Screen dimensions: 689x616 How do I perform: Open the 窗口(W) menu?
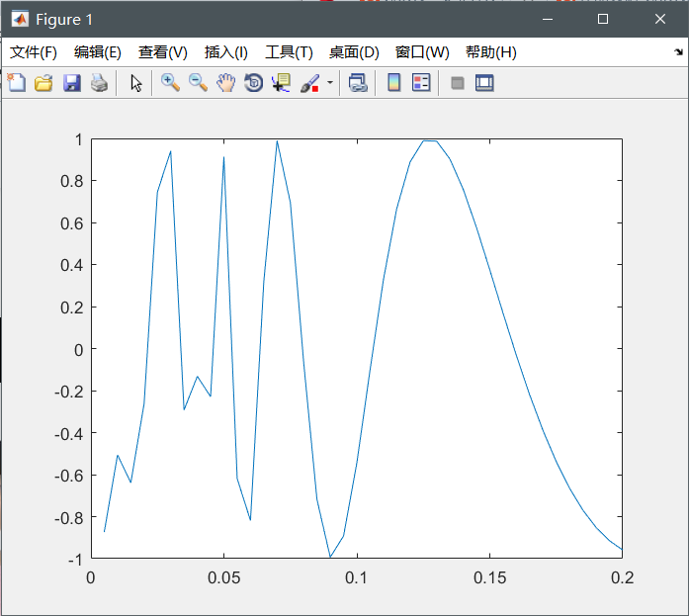click(x=422, y=52)
